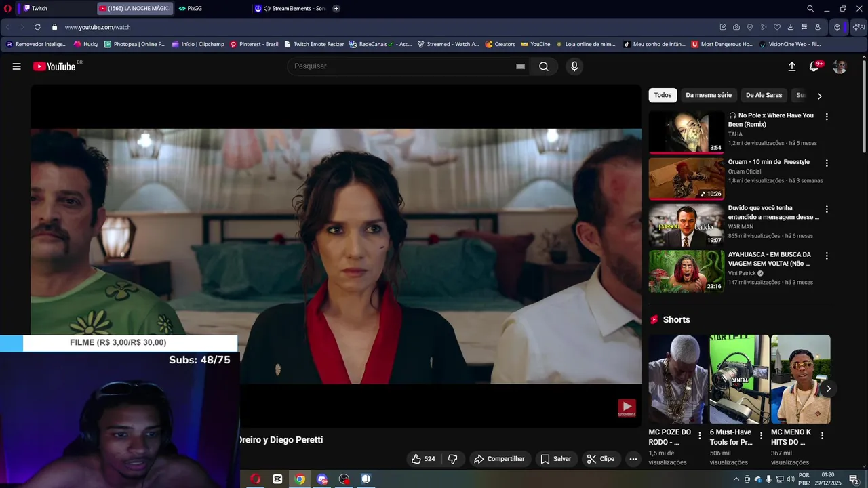Show hidden system tray icons chevron
Viewport: 868px width, 488px height.
[x=736, y=479]
